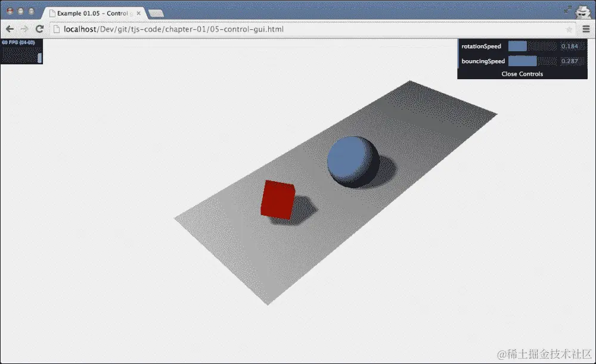This screenshot has height=364, width=596.
Task: Click the blue sphere in the scene
Action: 353,162
